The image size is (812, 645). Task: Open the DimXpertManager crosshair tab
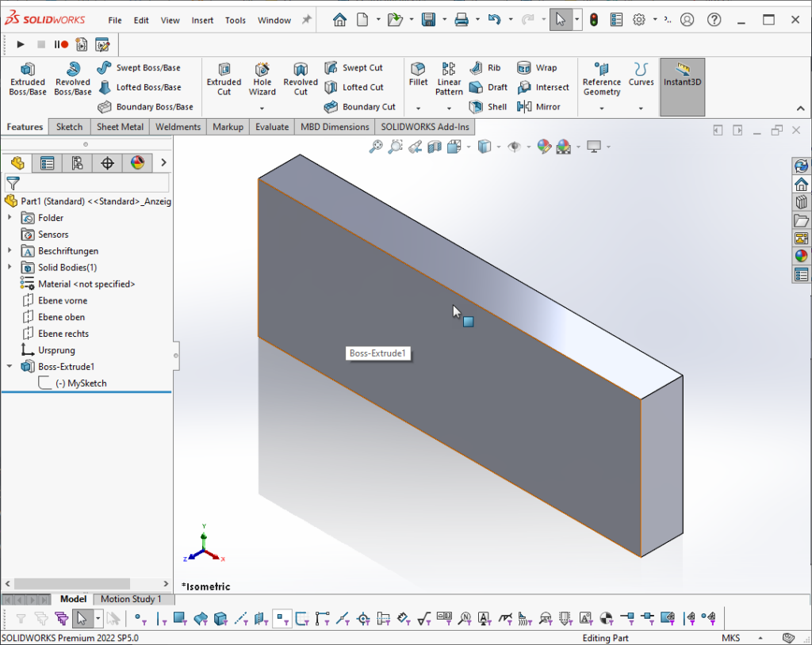coord(107,163)
